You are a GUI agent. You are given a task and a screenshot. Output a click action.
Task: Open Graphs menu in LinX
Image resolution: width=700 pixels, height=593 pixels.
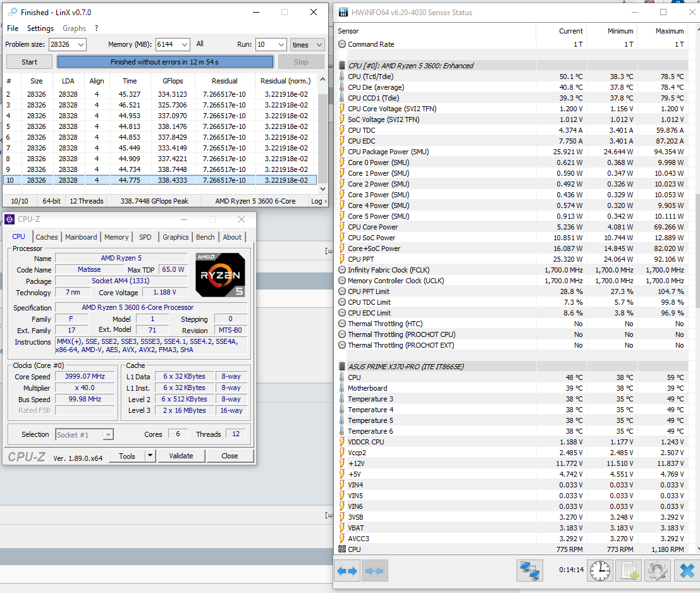(x=74, y=28)
